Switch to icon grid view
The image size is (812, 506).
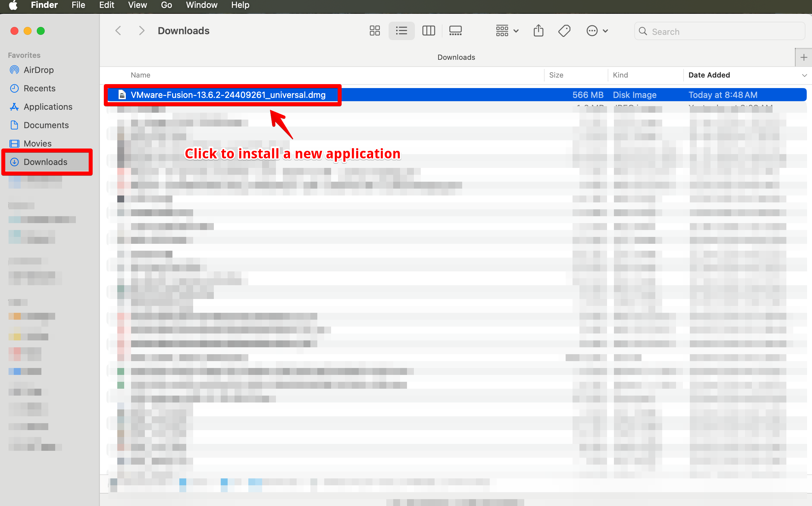(x=375, y=31)
